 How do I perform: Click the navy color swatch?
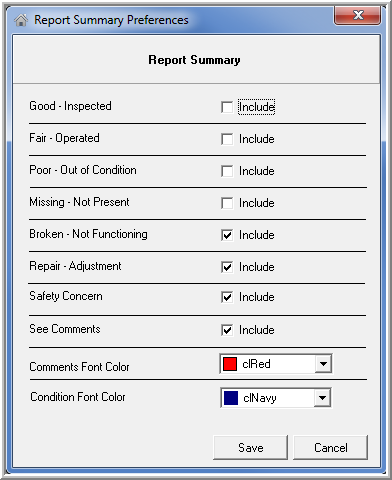(231, 398)
